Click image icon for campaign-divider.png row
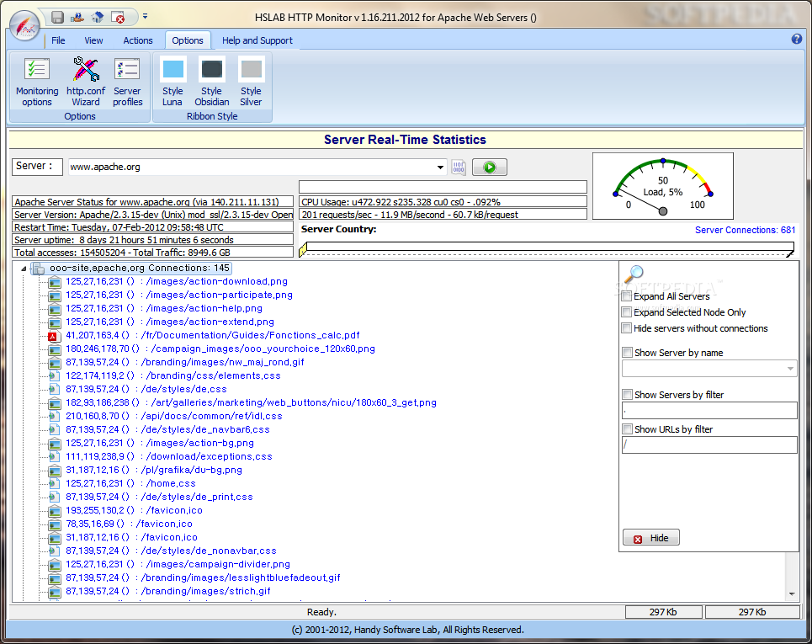 [x=55, y=565]
